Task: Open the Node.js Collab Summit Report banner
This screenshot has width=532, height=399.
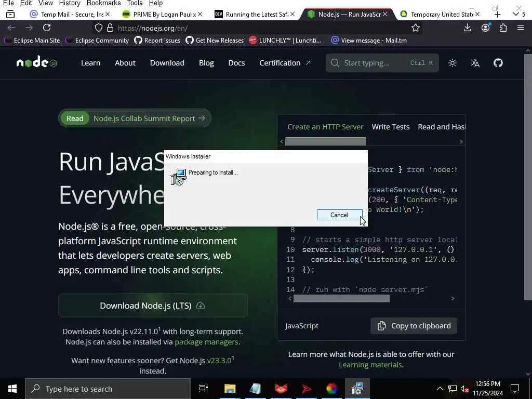Action: (135, 118)
